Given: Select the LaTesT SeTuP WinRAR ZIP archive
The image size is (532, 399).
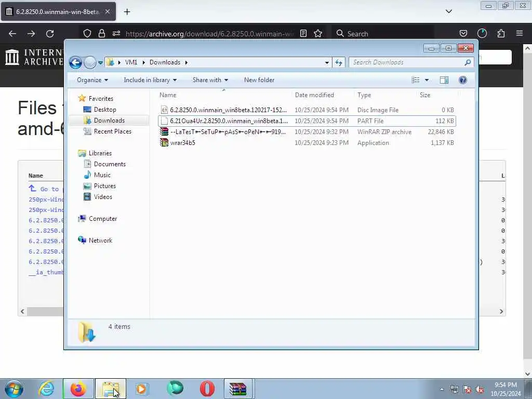Looking at the screenshot, I should pos(307,131).
